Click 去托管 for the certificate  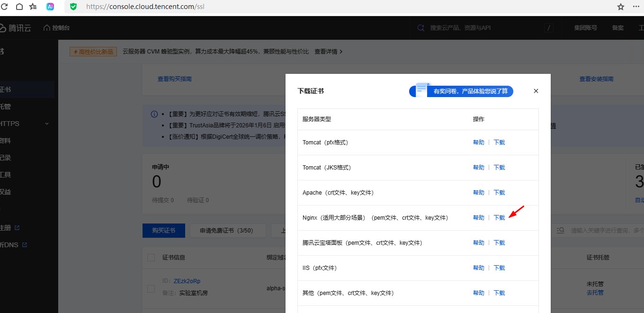(x=595, y=293)
